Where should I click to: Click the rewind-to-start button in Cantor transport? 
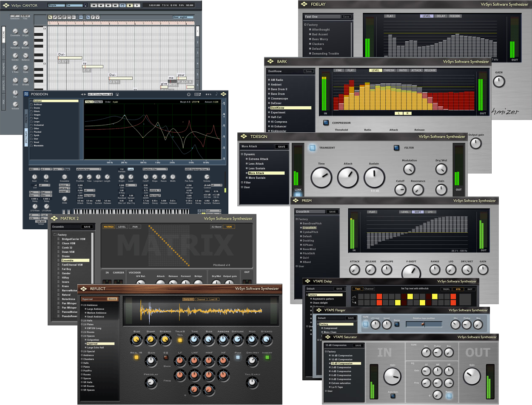[94, 6]
